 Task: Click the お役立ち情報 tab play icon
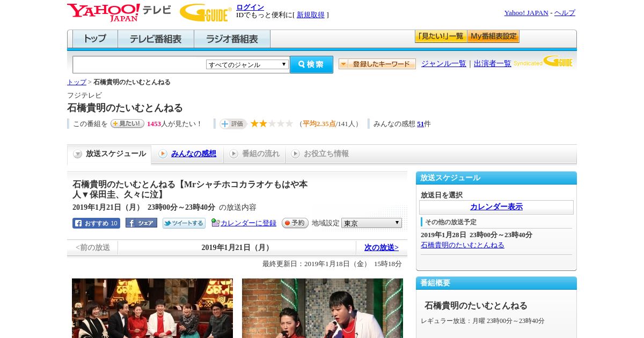(295, 154)
